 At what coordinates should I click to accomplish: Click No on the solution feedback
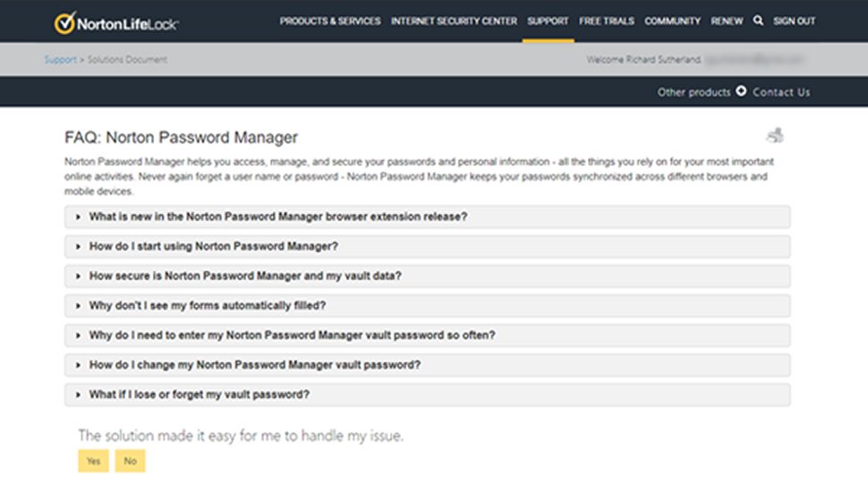130,461
